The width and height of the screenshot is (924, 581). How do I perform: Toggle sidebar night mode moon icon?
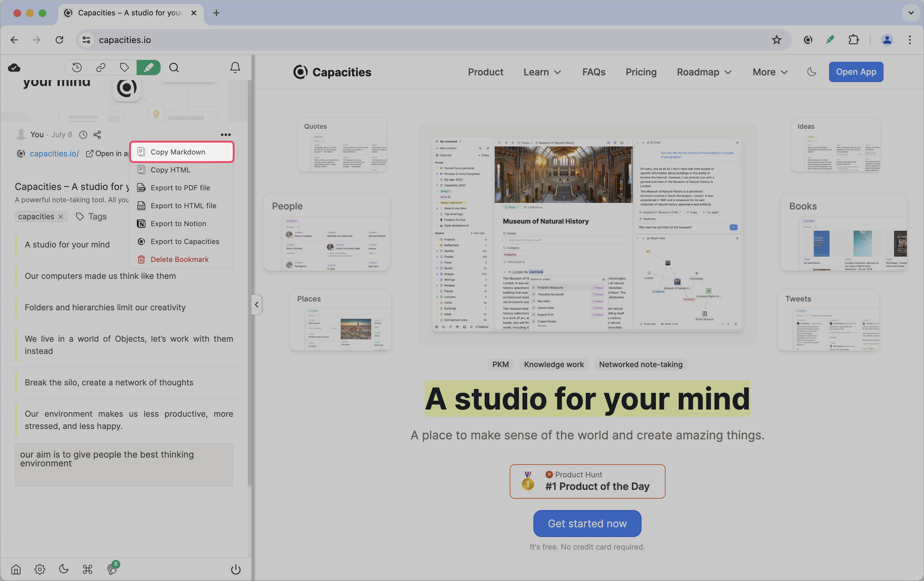pos(64,569)
